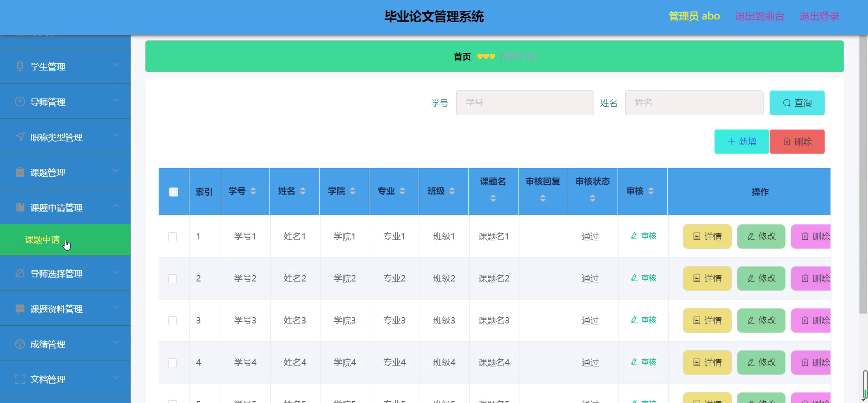Sort table by 学院 column arrows
Screen dimensions: 868x403
[353, 191]
